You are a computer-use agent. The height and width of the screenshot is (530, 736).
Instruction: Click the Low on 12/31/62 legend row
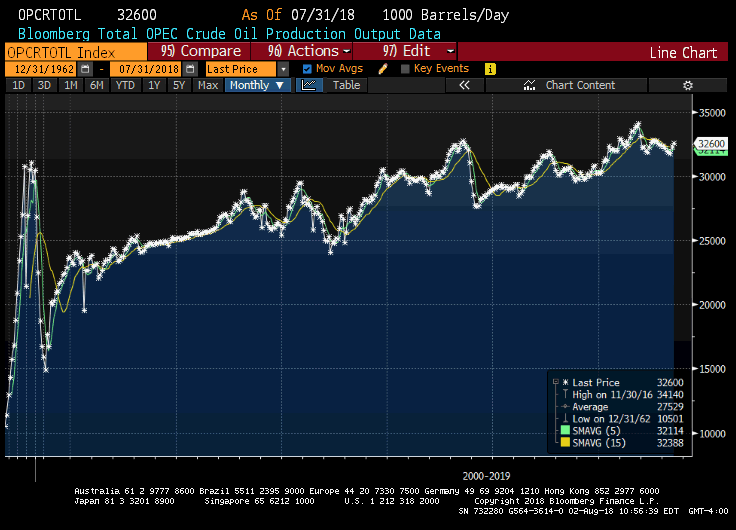[x=621, y=419]
